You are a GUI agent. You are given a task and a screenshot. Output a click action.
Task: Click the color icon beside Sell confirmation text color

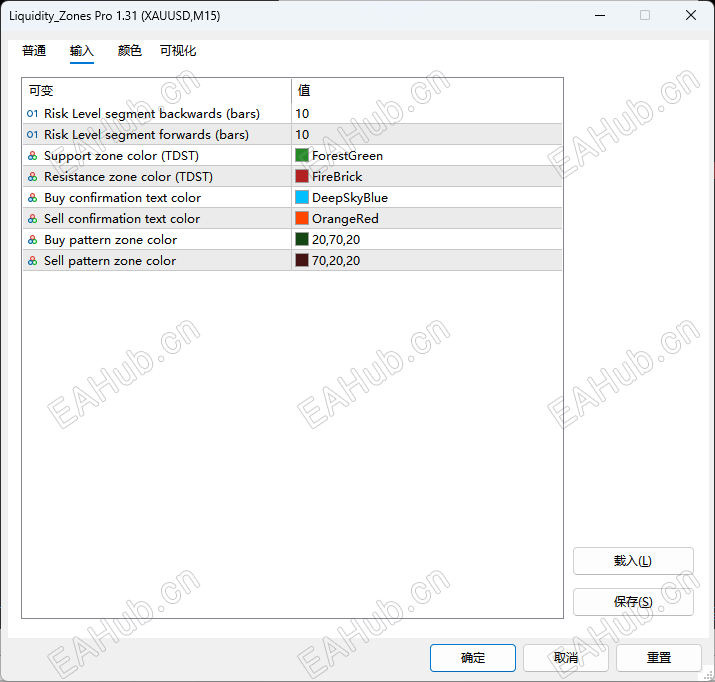32,219
